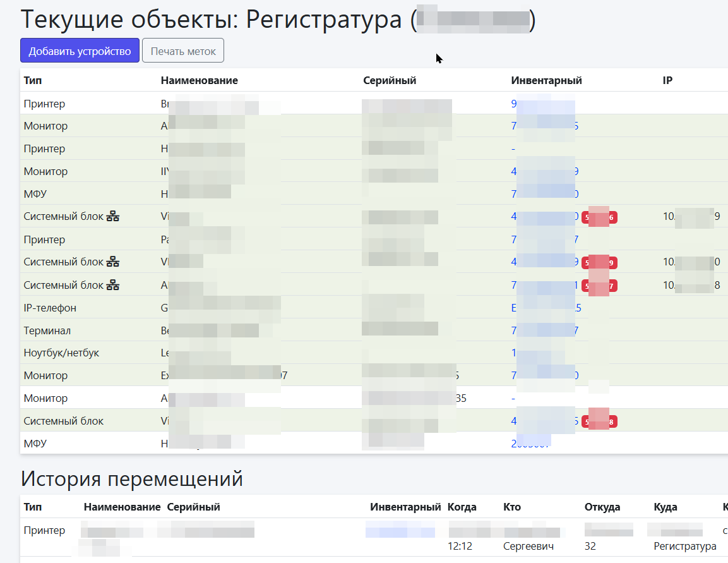Click the Регистратура destination in history row
The image size is (728, 563).
tap(685, 547)
